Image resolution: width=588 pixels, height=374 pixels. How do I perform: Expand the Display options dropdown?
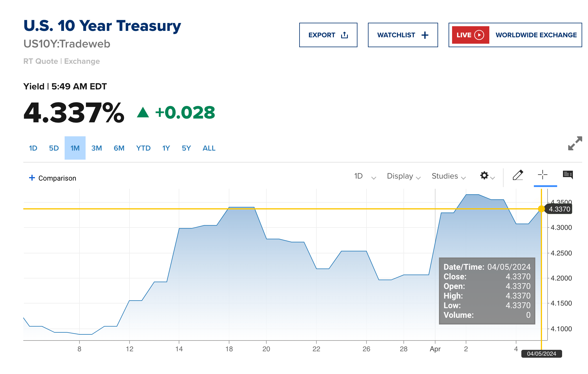(x=403, y=176)
